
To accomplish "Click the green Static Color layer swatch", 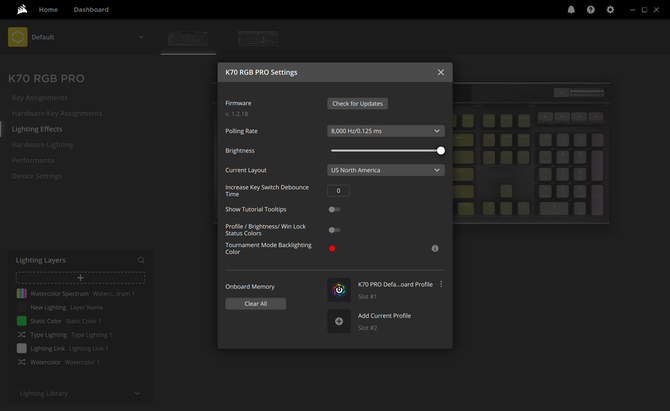I will coord(21,321).
